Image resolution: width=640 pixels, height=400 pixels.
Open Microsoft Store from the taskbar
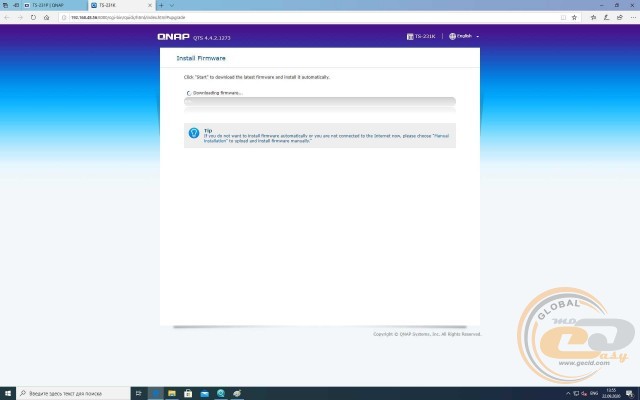coord(188,393)
